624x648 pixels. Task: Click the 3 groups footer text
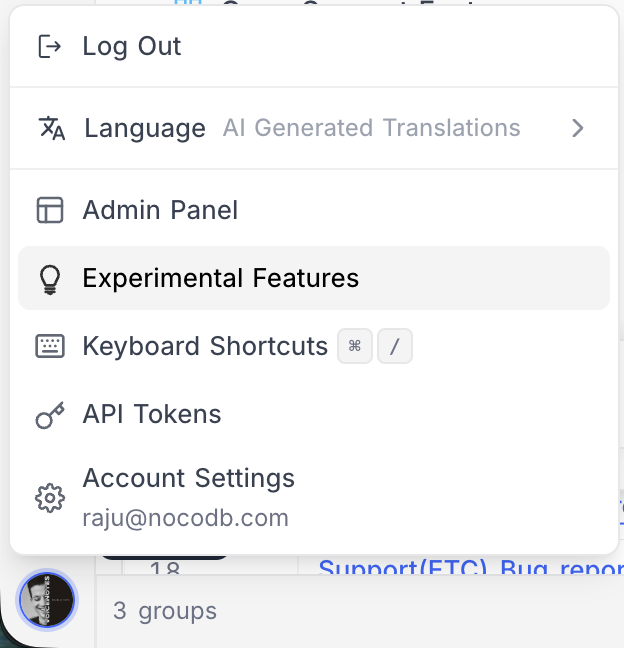(x=165, y=611)
